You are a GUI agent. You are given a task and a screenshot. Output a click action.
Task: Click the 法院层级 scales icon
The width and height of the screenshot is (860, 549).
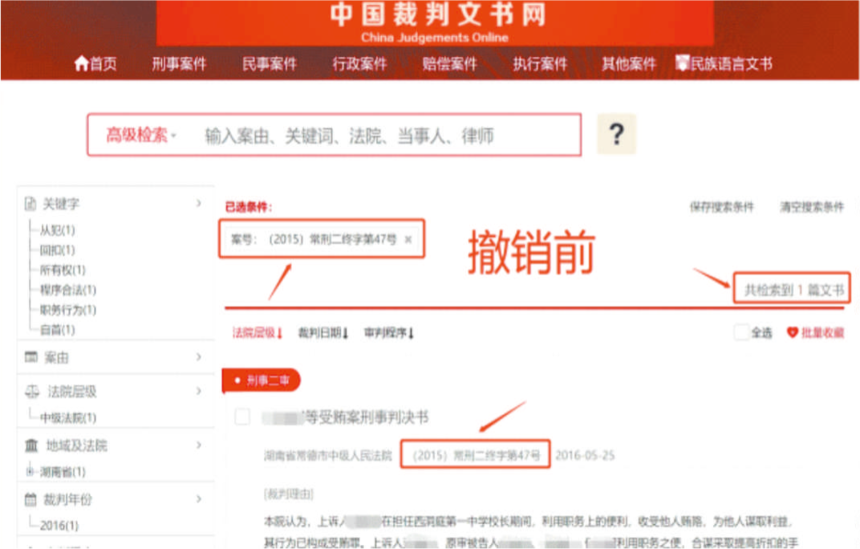[x=32, y=391]
